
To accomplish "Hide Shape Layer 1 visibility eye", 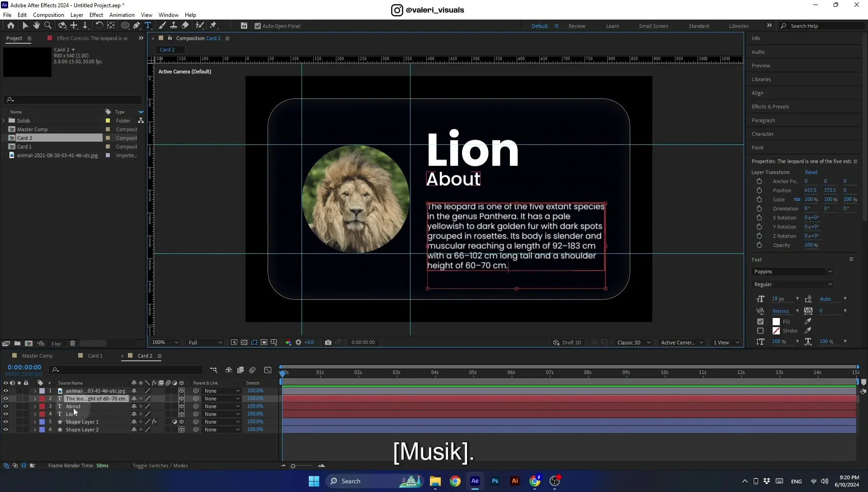I will pyautogui.click(x=5, y=422).
